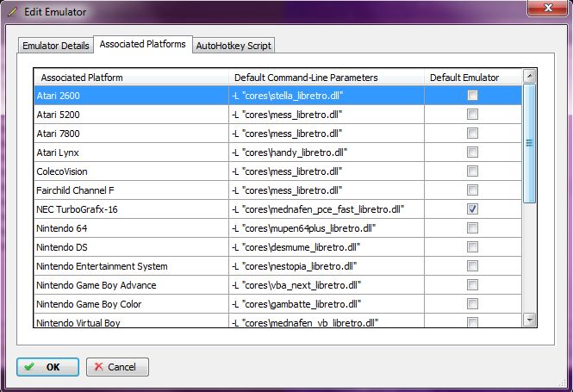
Task: Select the Atari 5200 platform name
Action: (x=58, y=115)
